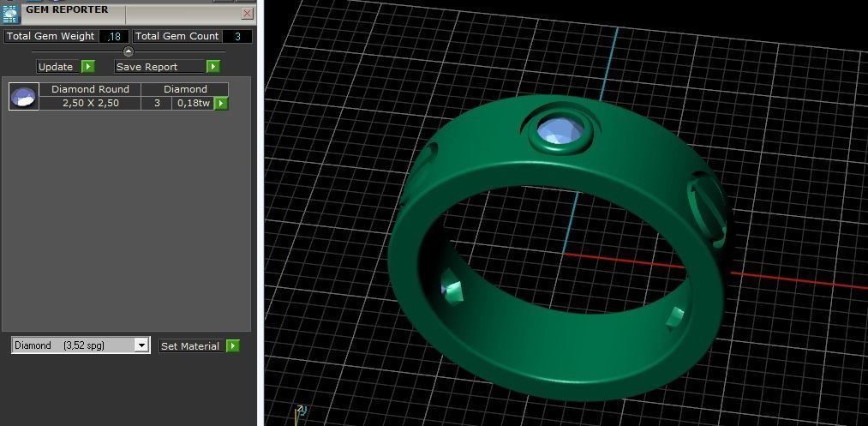The width and height of the screenshot is (868, 426).
Task: Select the Diamond Round gem thumbnail
Action: (x=24, y=96)
